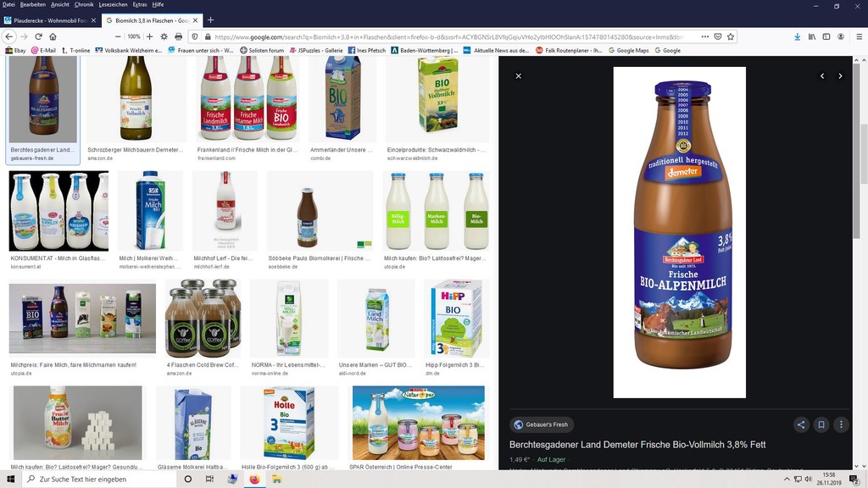Image resolution: width=868 pixels, height=488 pixels.
Task: Share the previewed image
Action: (801, 424)
